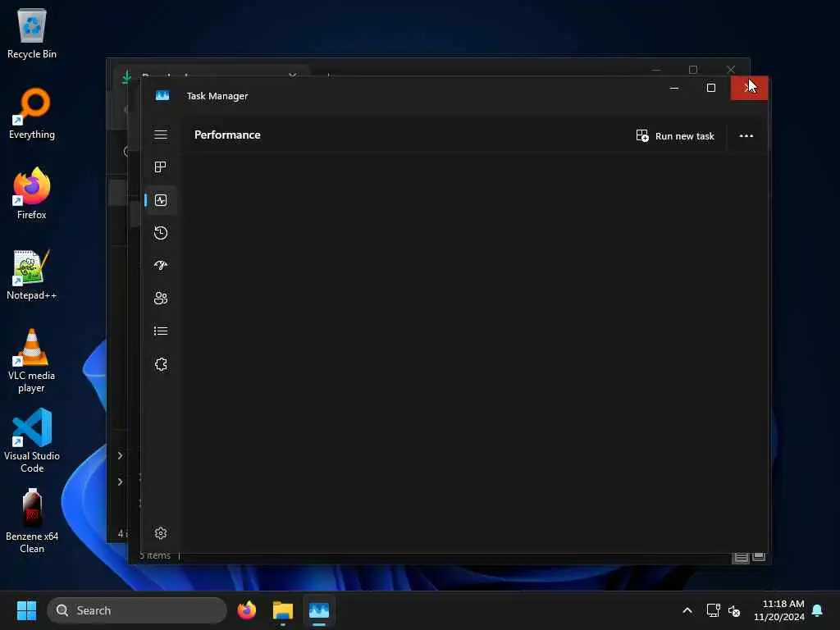Open the Services puzzle-piece icon
Viewport: 840px width, 630px height.
(161, 364)
